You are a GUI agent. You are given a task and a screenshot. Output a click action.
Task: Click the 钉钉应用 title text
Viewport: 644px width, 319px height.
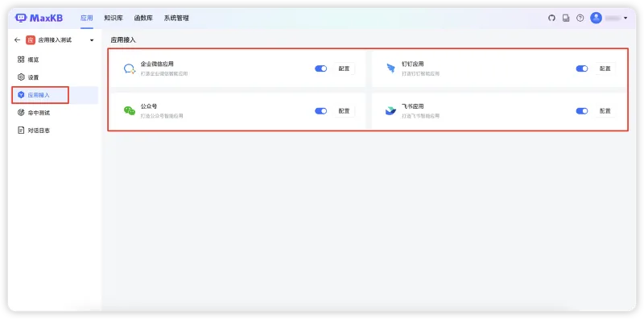pos(413,64)
